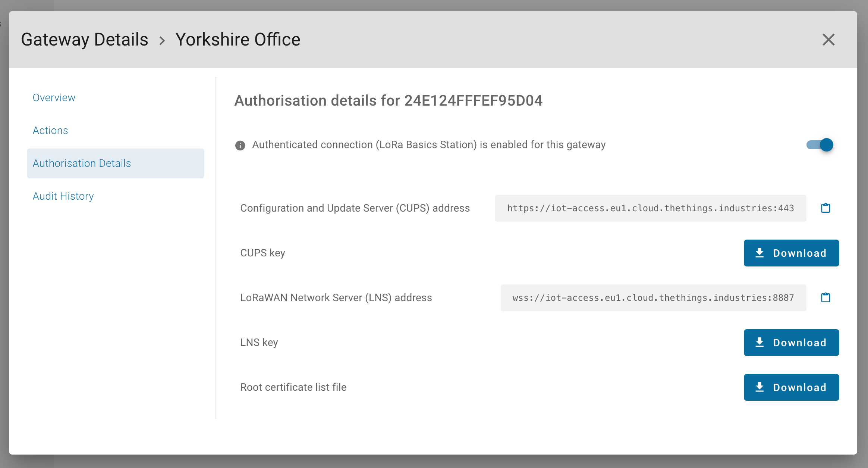The width and height of the screenshot is (868, 468).
Task: Switch to the Actions section
Action: click(50, 131)
